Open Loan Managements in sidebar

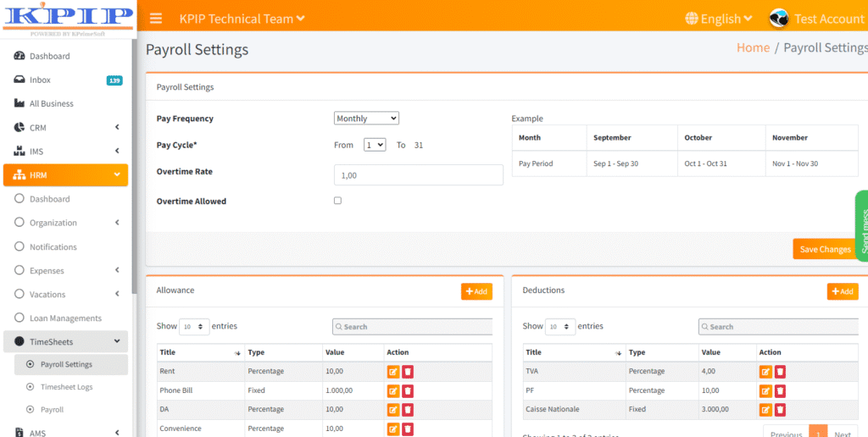click(65, 318)
